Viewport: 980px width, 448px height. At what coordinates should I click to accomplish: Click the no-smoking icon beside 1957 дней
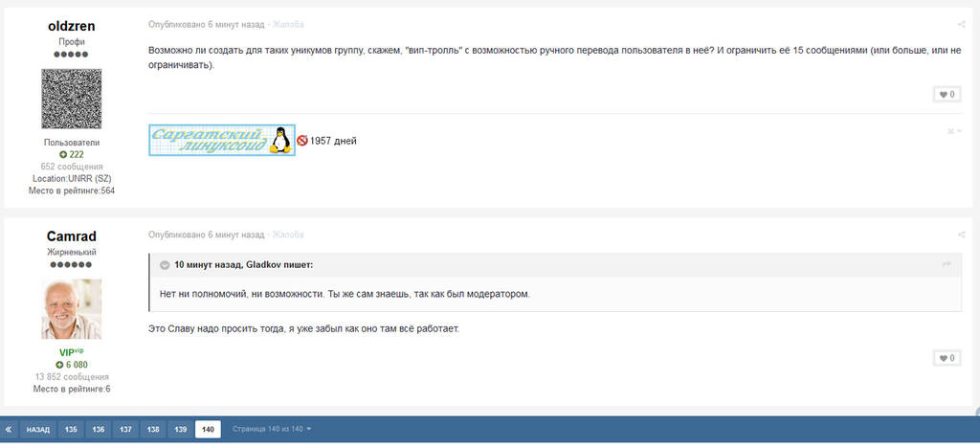[x=302, y=141]
